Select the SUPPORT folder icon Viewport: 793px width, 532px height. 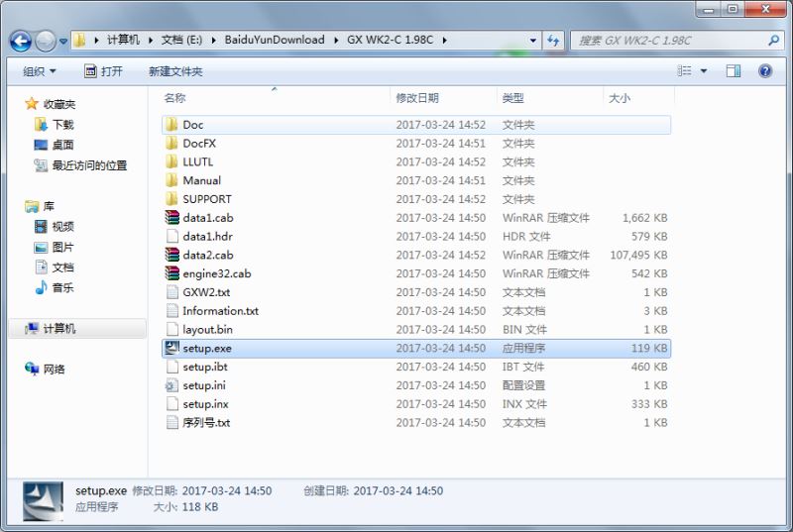pos(171,199)
